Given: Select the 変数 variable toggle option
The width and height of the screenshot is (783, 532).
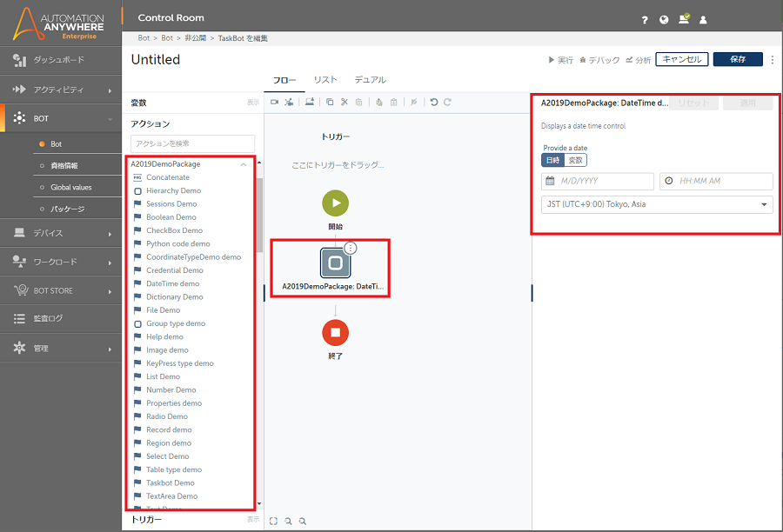Looking at the screenshot, I should click(576, 160).
